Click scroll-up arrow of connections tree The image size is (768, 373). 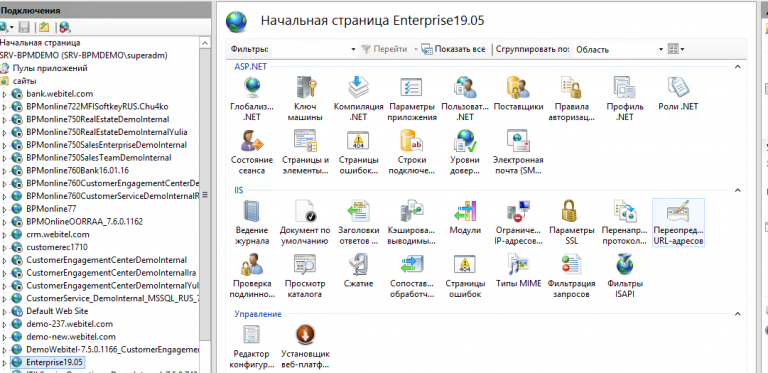(x=205, y=43)
